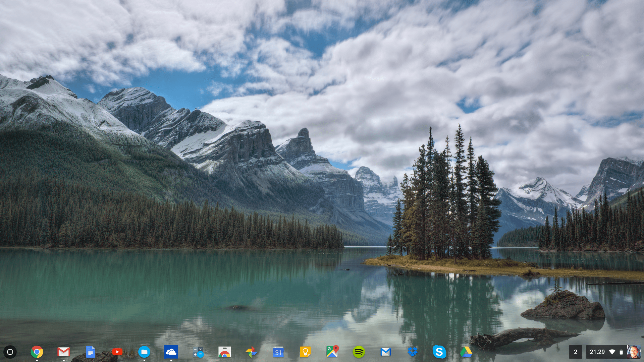Click the 21.29 clock in the tray
This screenshot has width=644, height=362.
click(597, 352)
